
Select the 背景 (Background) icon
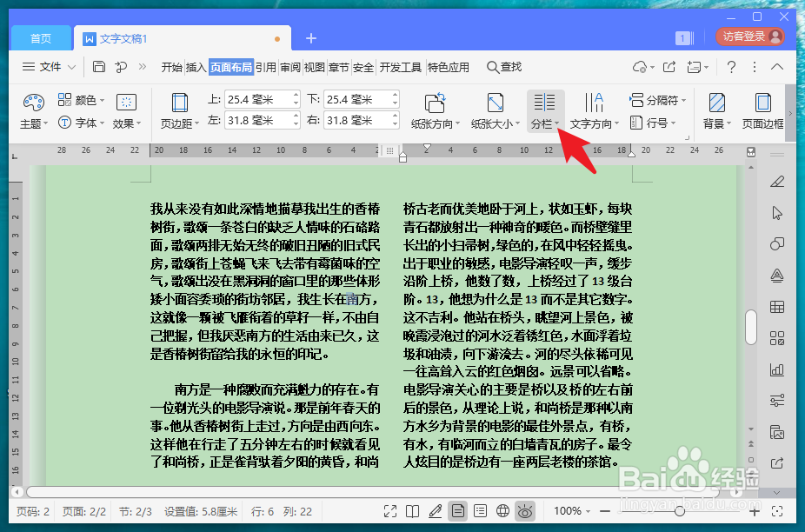[x=715, y=111]
